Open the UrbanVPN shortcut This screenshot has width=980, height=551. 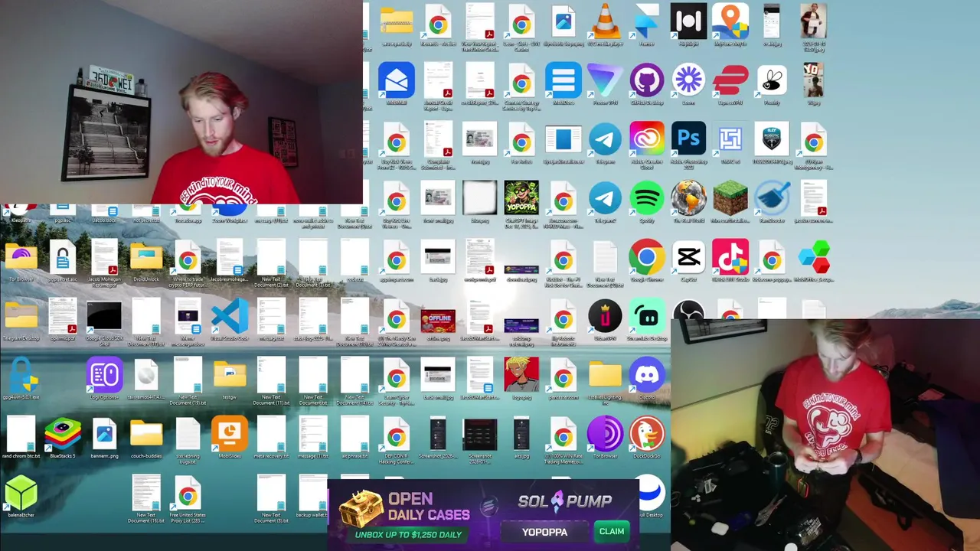[605, 317]
